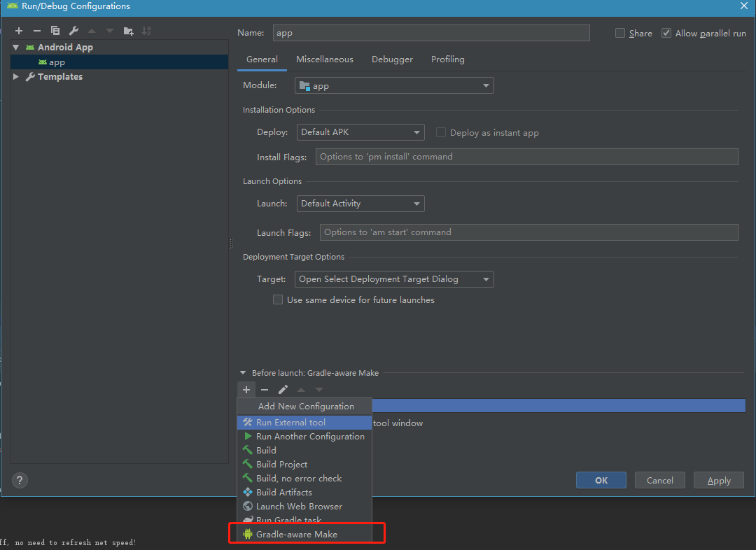Edit selected before-launch task with pencil icon
The image size is (756, 550).
click(x=283, y=390)
